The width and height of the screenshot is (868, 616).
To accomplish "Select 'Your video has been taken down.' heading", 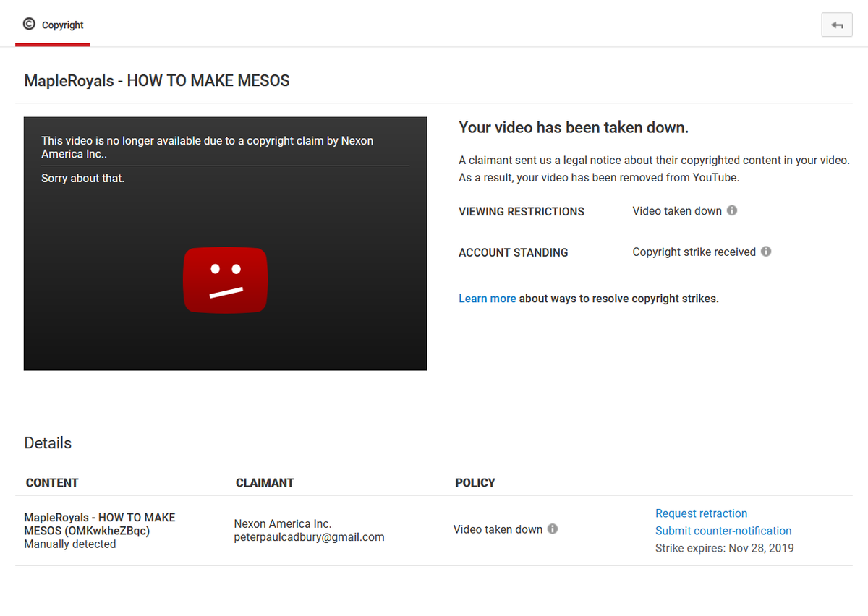I will [x=574, y=128].
